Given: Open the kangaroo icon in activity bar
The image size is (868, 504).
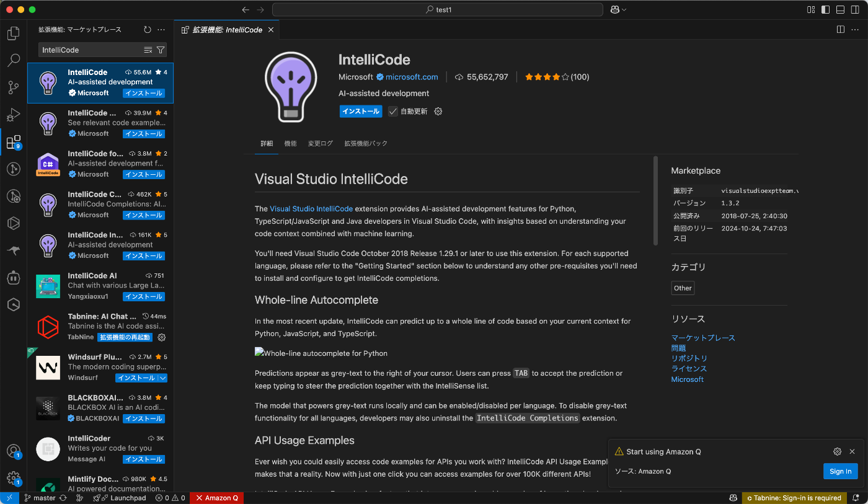Looking at the screenshot, I should coord(13,250).
